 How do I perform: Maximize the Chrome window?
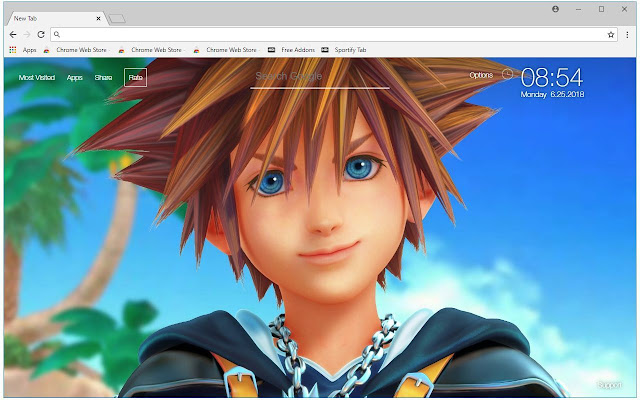coord(601,9)
